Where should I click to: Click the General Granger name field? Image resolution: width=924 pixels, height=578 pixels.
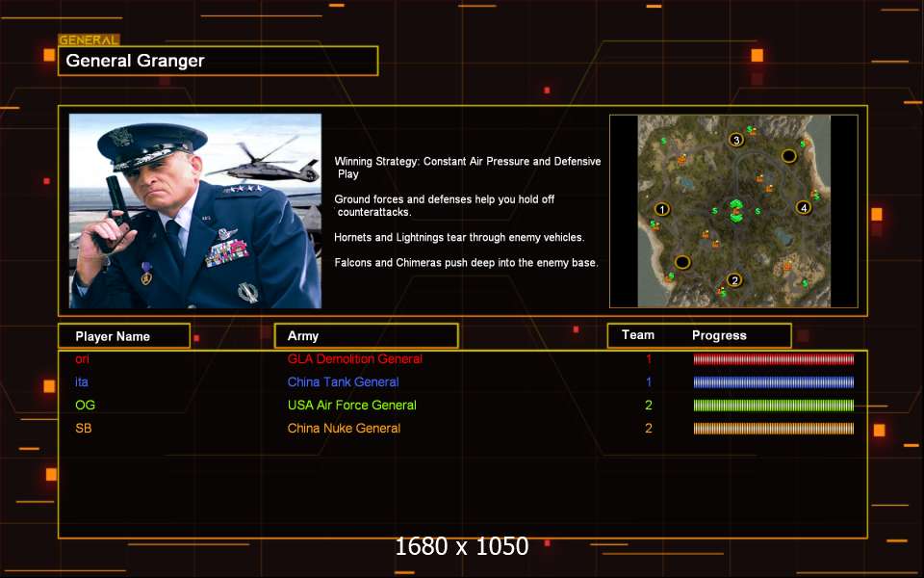(218, 61)
